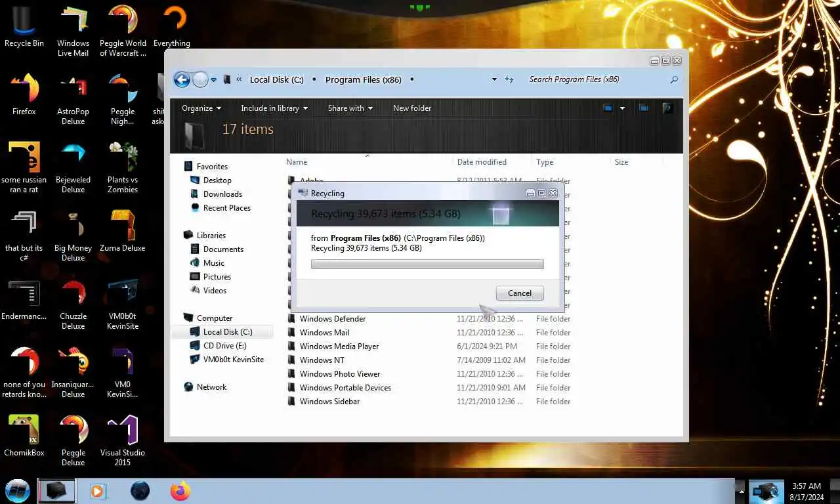The width and height of the screenshot is (840, 504).
Task: Open 'that but its c#' desktop icon
Action: coord(24,236)
